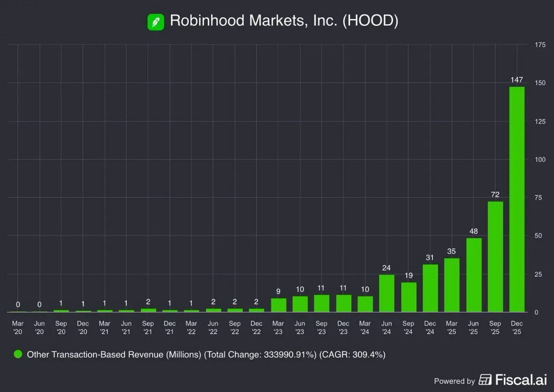Click the Mar '23 x-axis label
Image resolution: width=554 pixels, height=392 pixels.
tap(278, 327)
